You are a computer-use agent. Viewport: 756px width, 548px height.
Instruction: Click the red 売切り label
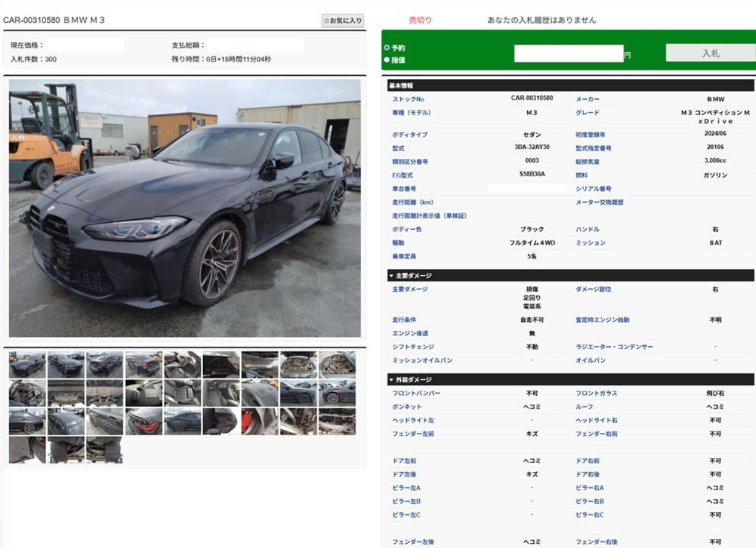(x=420, y=20)
